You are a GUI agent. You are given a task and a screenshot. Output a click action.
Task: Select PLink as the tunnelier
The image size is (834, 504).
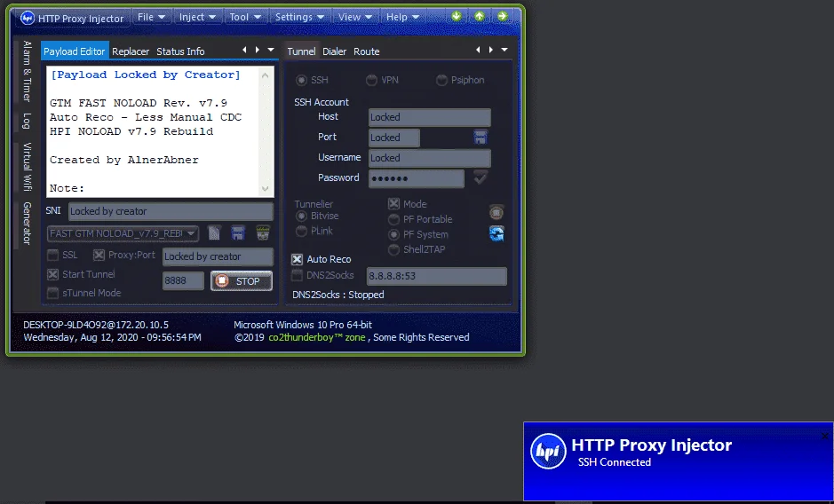click(302, 231)
